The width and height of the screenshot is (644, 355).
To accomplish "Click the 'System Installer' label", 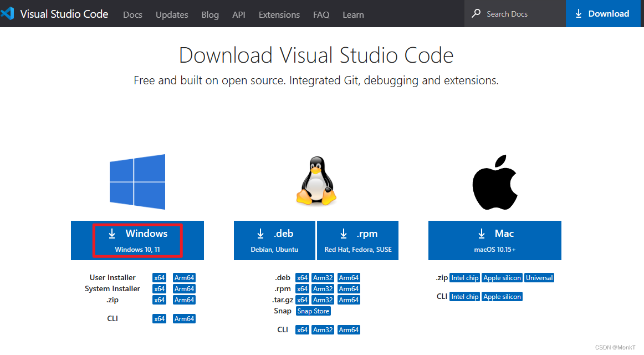I will pos(113,289).
